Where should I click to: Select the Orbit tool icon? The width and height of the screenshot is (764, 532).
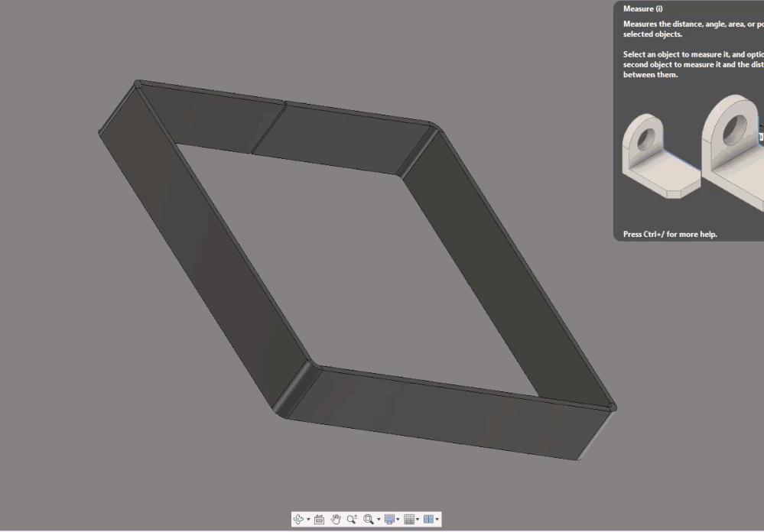pos(299,519)
